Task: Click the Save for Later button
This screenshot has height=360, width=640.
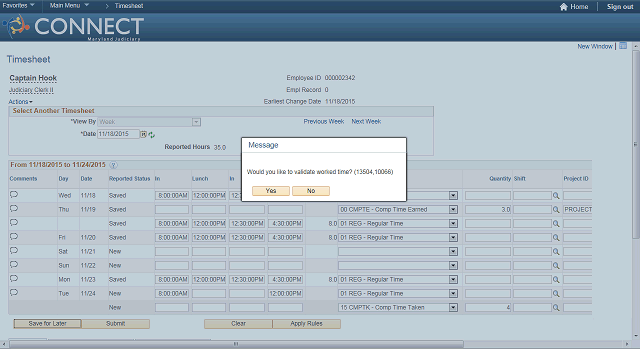Action: coord(47,324)
